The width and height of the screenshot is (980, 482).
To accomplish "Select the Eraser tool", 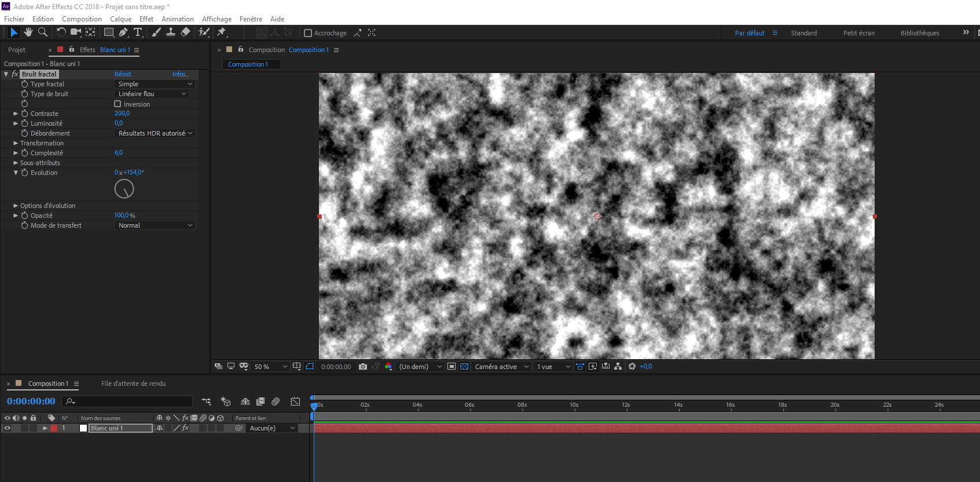I will pyautogui.click(x=185, y=32).
